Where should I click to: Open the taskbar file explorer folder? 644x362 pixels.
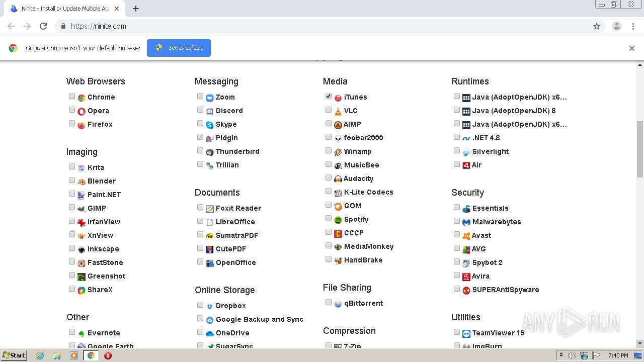coord(57,355)
